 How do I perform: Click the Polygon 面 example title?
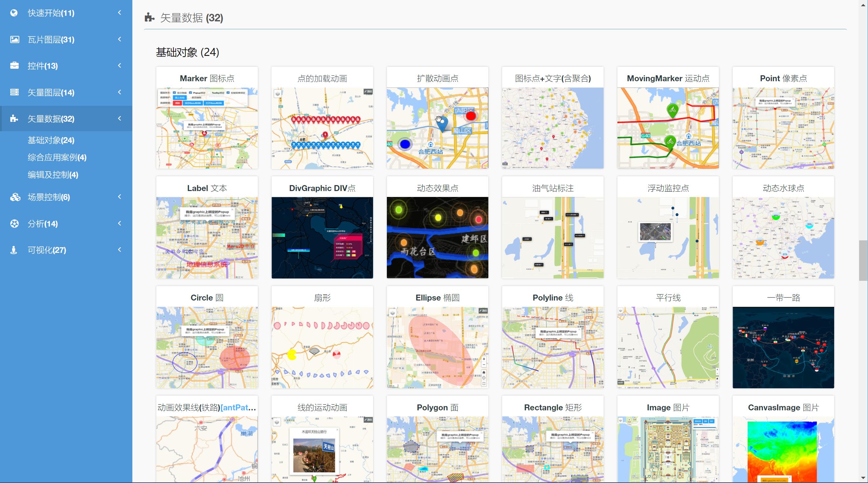[437, 407]
